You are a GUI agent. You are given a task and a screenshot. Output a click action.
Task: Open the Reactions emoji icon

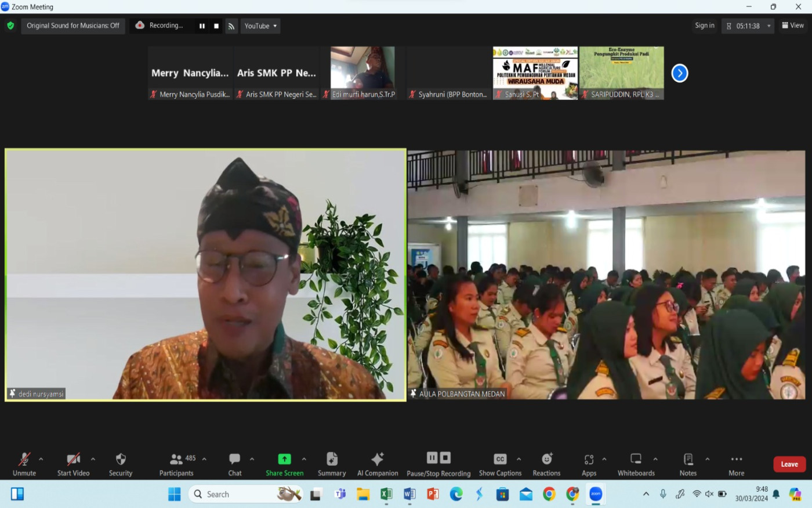[x=546, y=460]
